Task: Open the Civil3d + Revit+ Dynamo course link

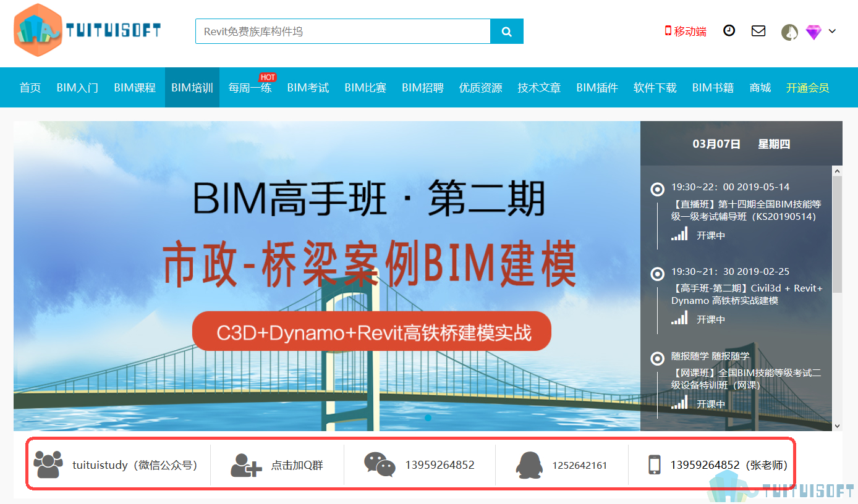Action: 747,295
